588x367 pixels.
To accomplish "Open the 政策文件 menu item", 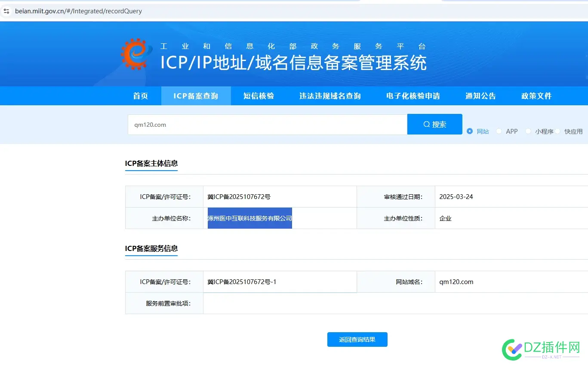I will coord(536,96).
